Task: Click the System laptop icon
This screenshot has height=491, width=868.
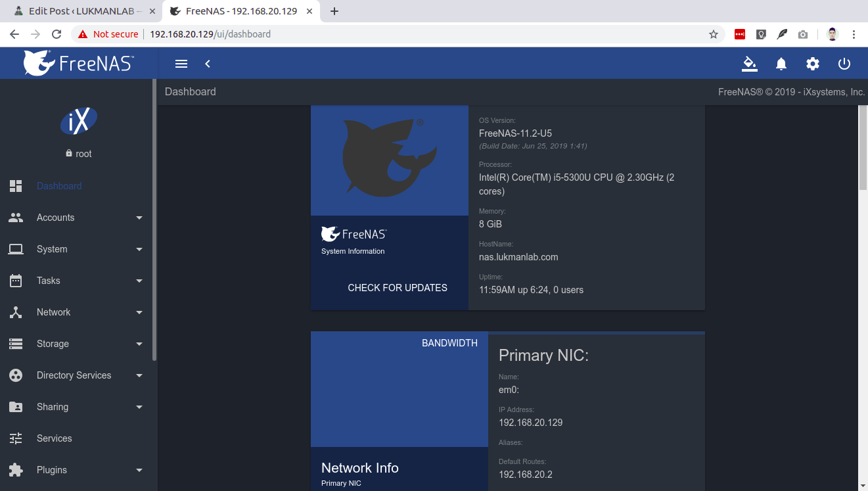Action: point(16,249)
